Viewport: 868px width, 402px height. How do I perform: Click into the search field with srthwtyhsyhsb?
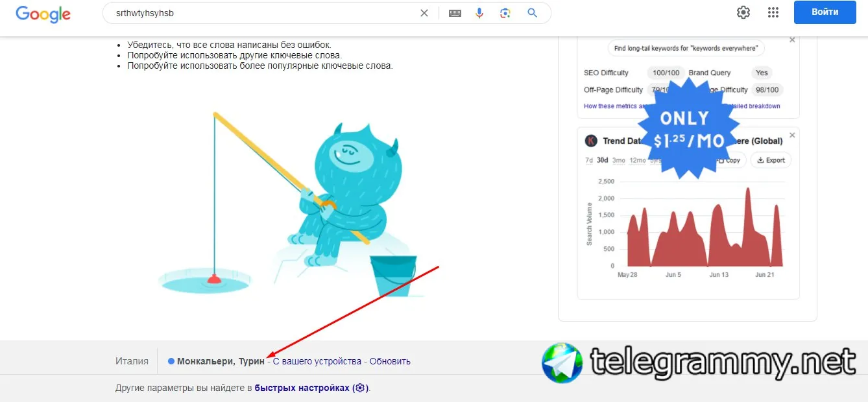tap(259, 13)
